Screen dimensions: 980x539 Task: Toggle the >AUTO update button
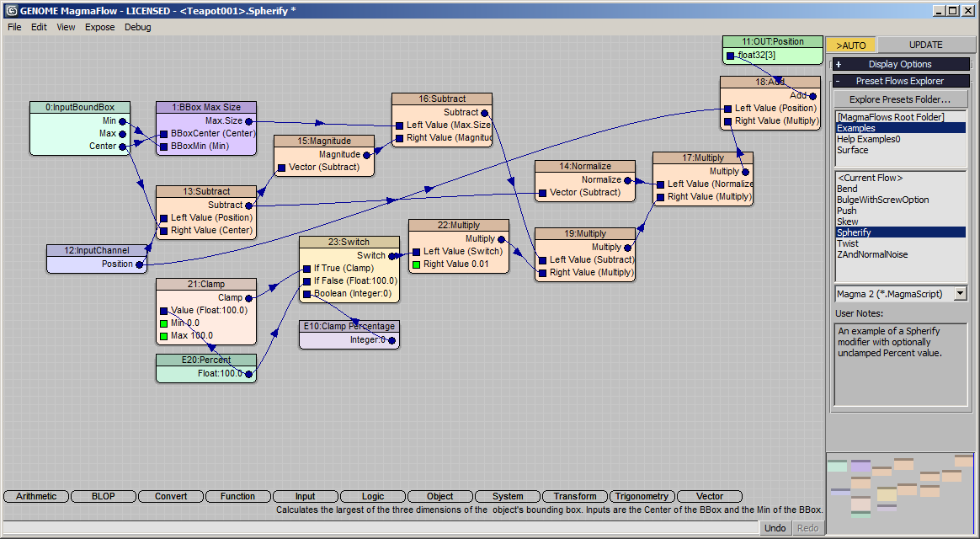pyautogui.click(x=851, y=45)
